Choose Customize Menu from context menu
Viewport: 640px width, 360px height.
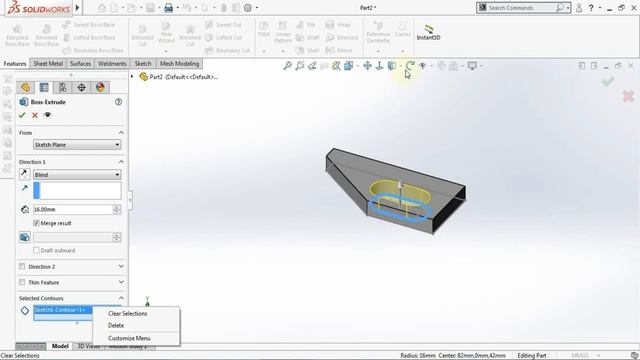point(129,338)
